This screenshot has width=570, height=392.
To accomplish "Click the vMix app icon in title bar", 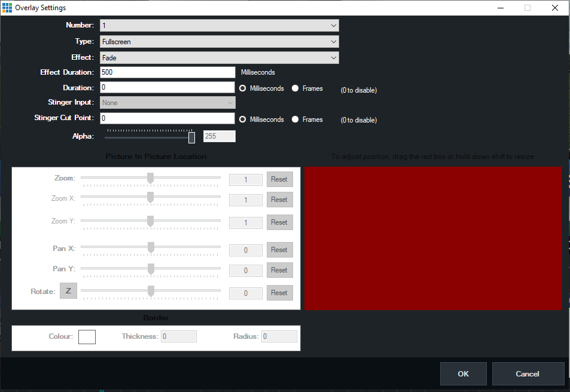I will click(7, 8).
